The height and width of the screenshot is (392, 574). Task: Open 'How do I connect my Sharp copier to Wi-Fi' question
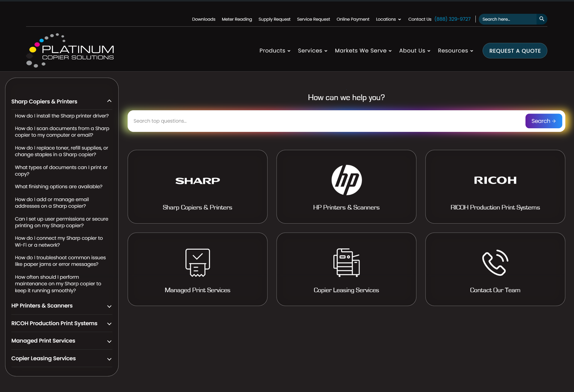coord(59,242)
